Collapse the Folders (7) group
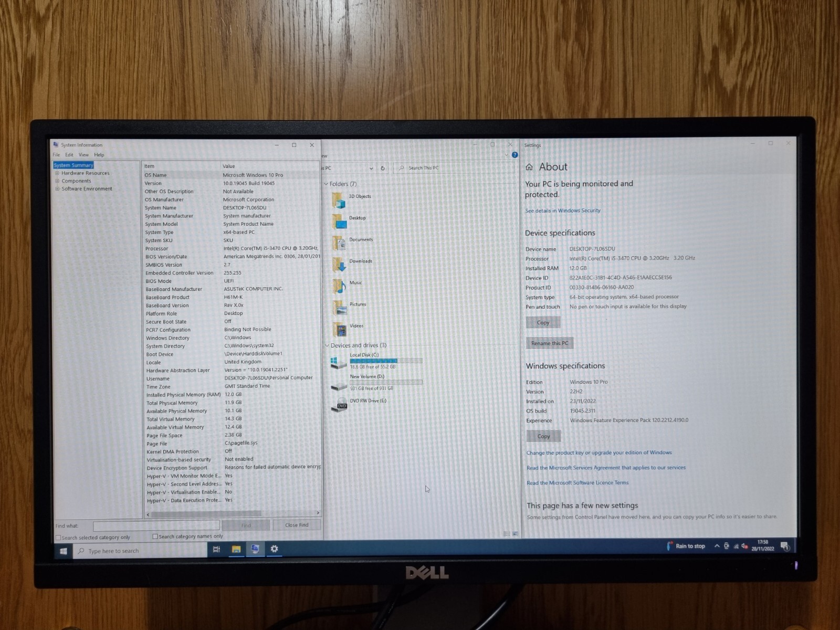Image resolution: width=840 pixels, height=630 pixels. [326, 184]
